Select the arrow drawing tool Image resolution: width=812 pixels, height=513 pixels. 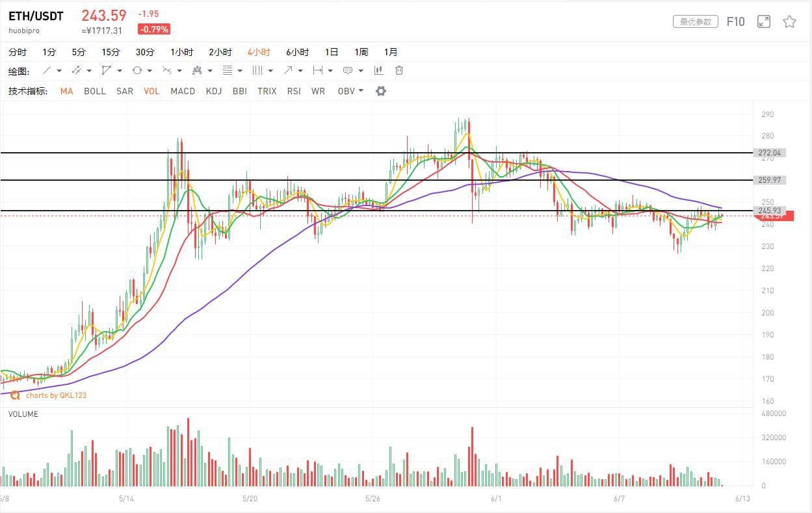pyautogui.click(x=288, y=70)
